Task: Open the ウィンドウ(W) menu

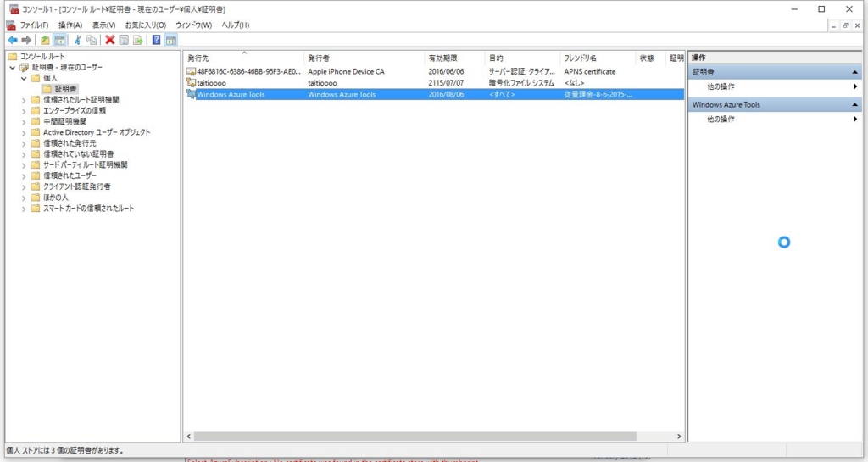Action: click(194, 25)
